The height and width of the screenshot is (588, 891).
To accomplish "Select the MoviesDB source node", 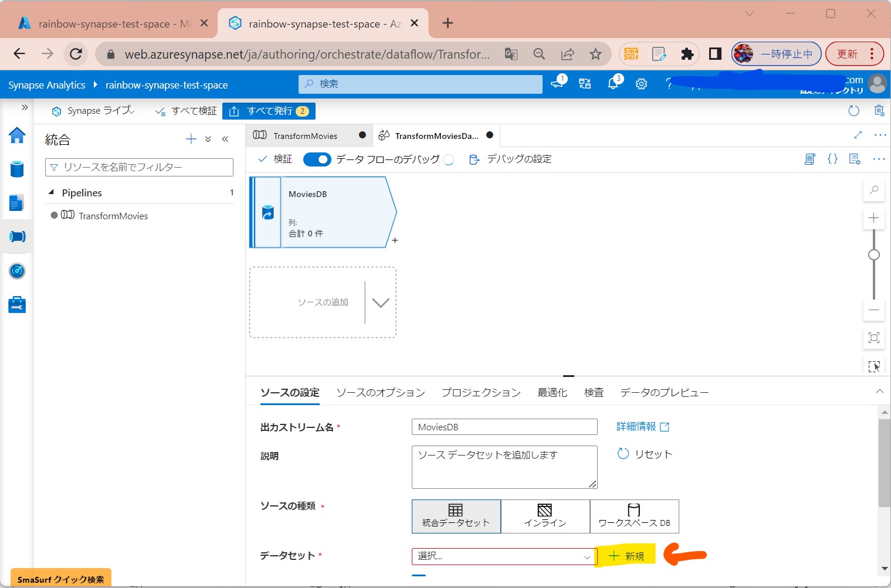I will click(x=323, y=212).
